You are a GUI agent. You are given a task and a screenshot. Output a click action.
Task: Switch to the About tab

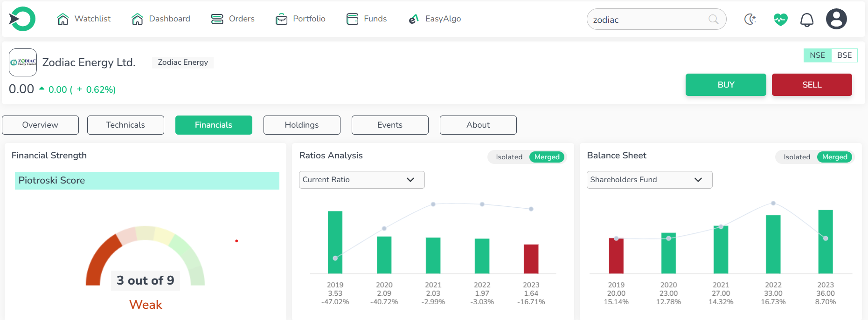pos(478,125)
